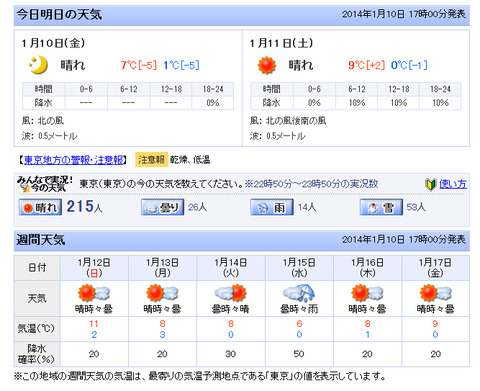Click the 週間天気 header bar
The width and height of the screenshot is (480, 391).
[242, 240]
